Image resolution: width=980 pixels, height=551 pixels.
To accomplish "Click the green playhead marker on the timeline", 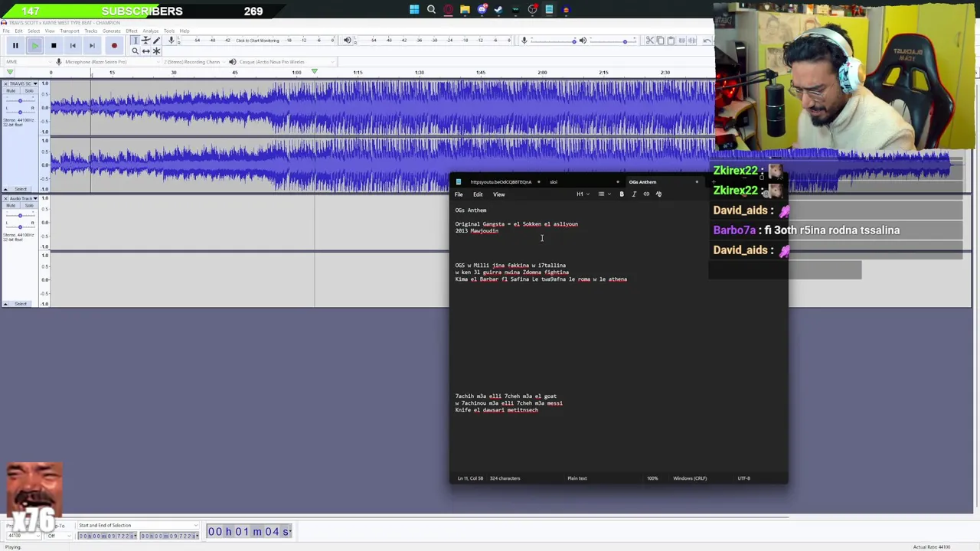I will click(x=314, y=72).
